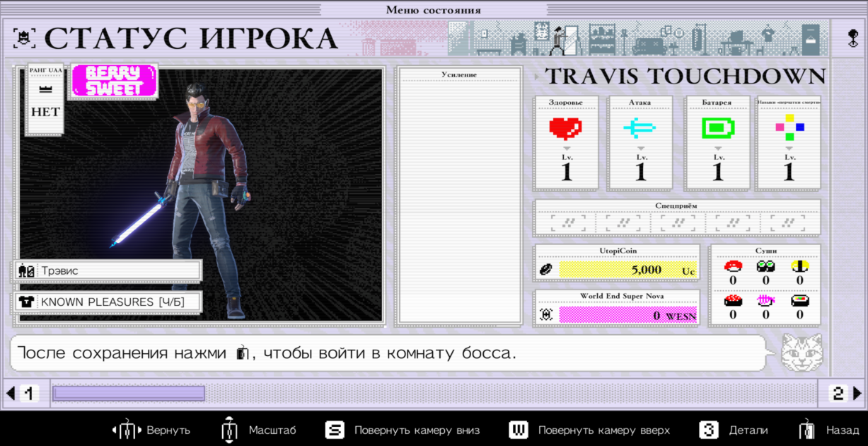
Task: Click the Здоровье Lv. 1 level number
Action: [x=566, y=172]
